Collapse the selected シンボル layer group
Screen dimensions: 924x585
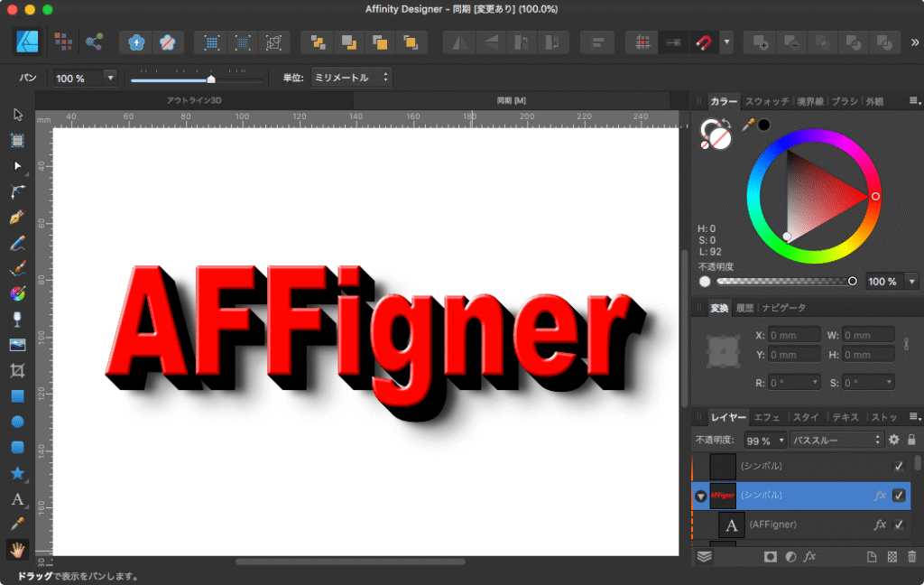tap(701, 496)
